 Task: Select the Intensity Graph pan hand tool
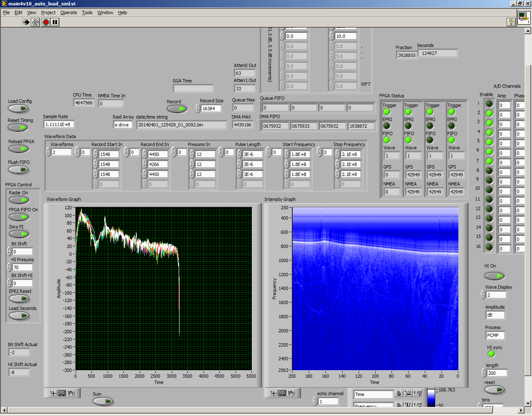pyautogui.click(x=291, y=393)
